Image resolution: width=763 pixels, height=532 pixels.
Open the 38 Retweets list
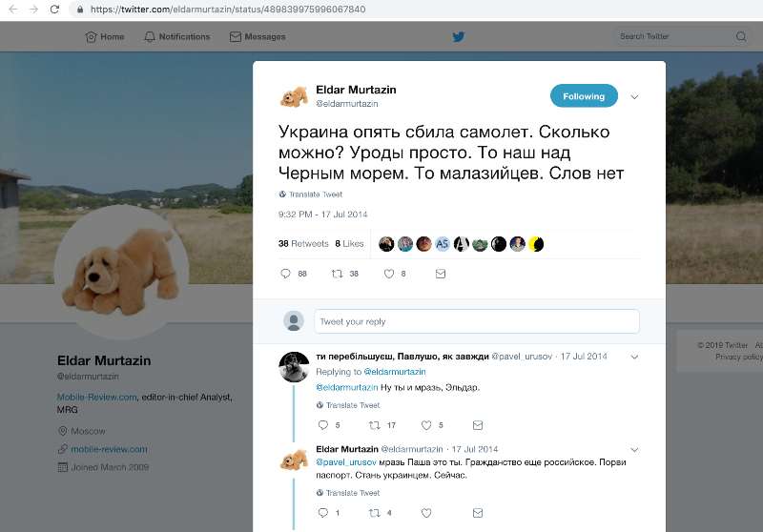pos(303,244)
